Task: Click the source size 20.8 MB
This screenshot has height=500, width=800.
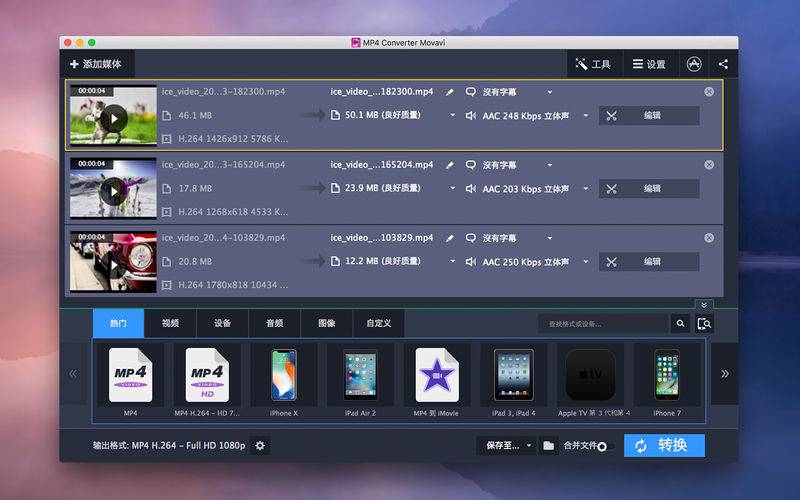Action: [x=195, y=262]
